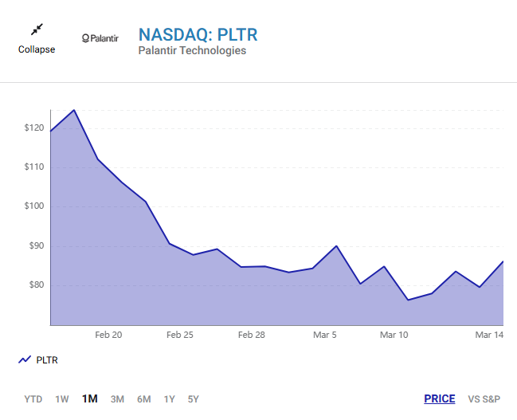Click the Collapse arrows icon
This screenshot has height=420, width=517.
pos(36,29)
